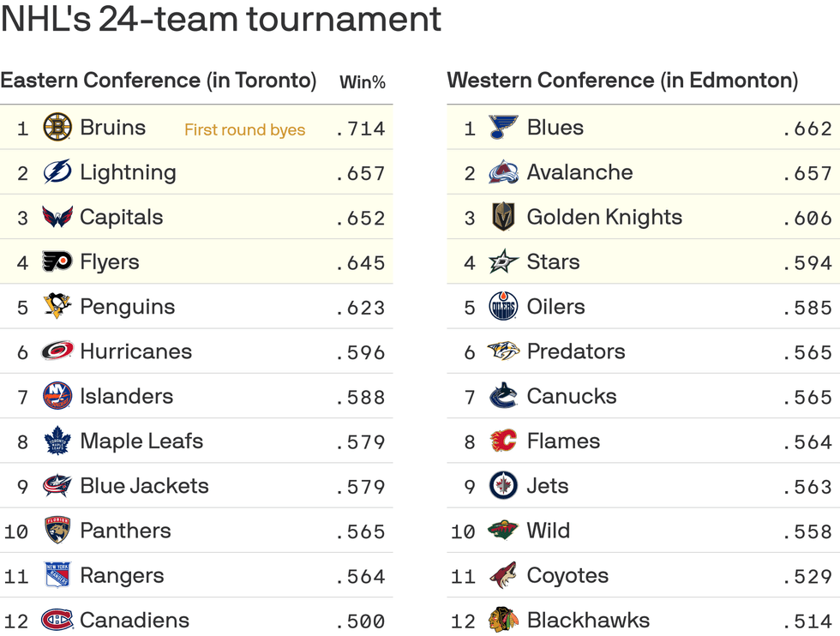This screenshot has width=840, height=636.
Task: Click the Bruins team logo
Action: pos(57,128)
